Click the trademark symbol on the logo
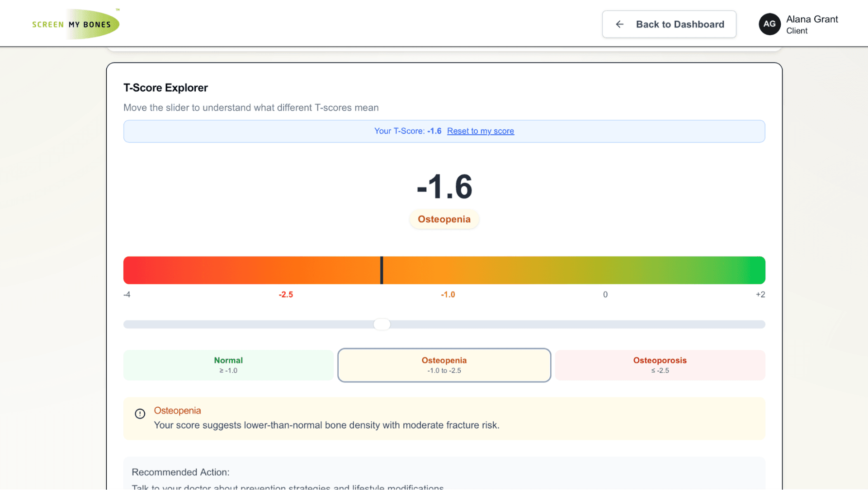This screenshot has height=490, width=868. tap(117, 9)
